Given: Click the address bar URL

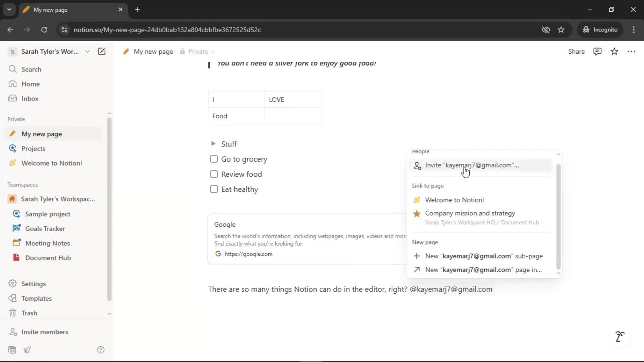Looking at the screenshot, I should [167, 30].
